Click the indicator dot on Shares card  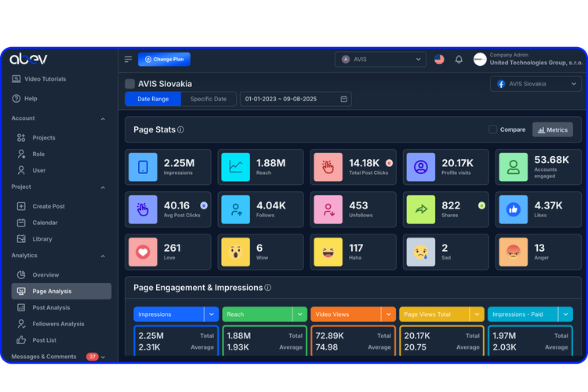pos(481,205)
